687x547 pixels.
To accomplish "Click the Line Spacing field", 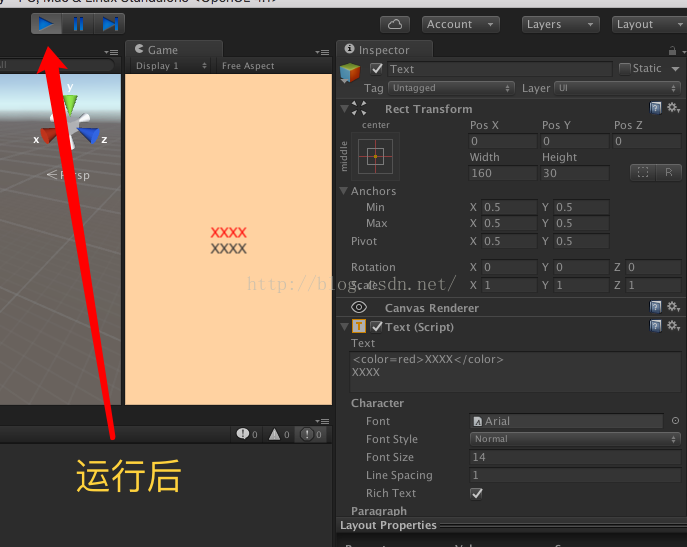I will [x=575, y=475].
